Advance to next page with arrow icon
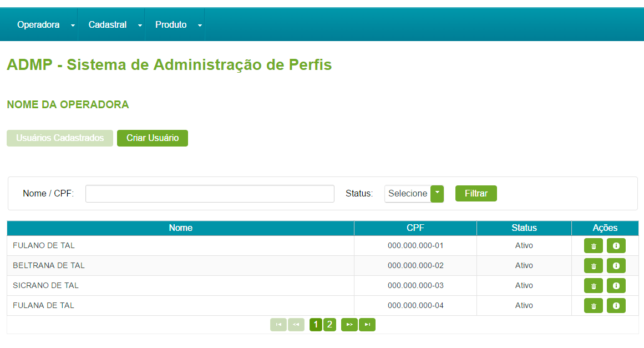Screen dimensions: 644x348 [x=349, y=324]
